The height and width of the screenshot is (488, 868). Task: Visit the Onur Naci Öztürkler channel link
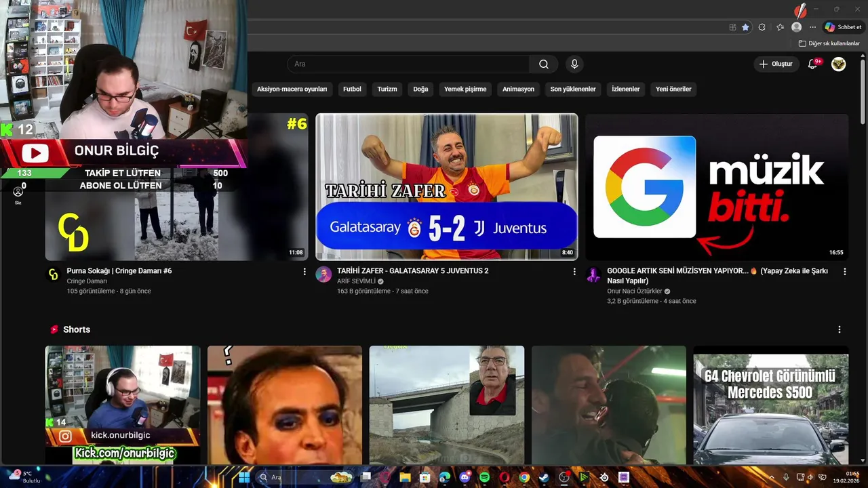point(634,291)
